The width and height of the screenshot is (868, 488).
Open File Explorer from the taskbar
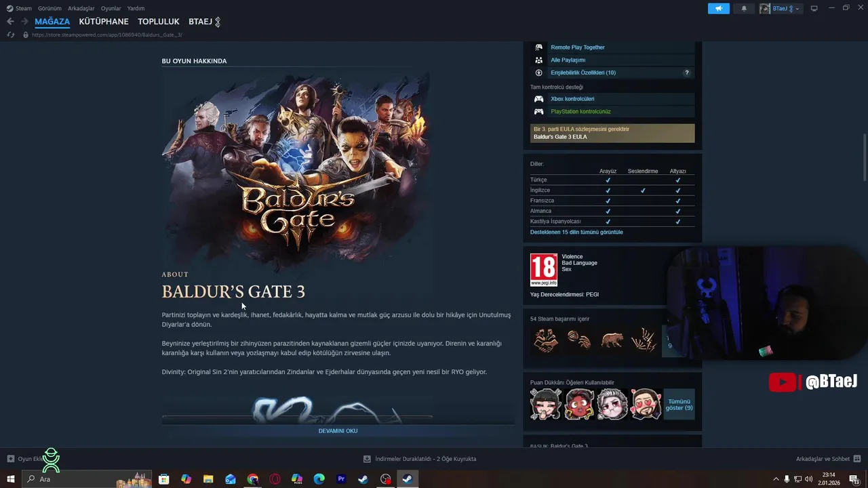[x=208, y=479]
